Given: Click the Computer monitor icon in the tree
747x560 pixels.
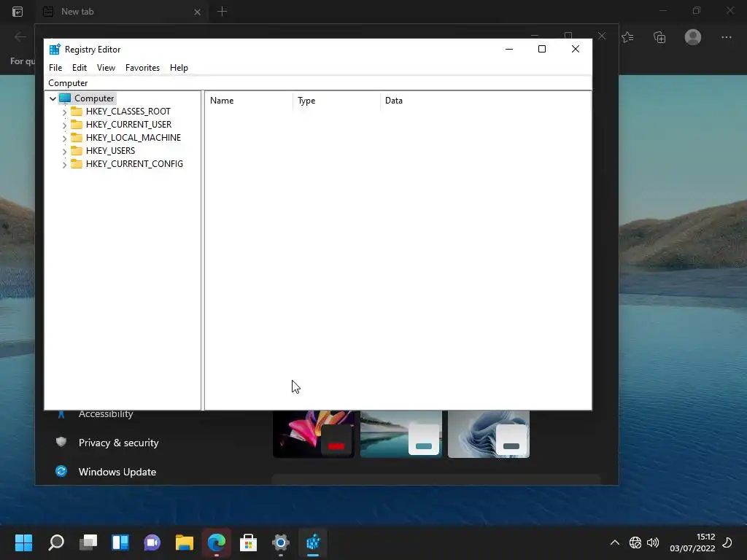Looking at the screenshot, I should pyautogui.click(x=65, y=98).
